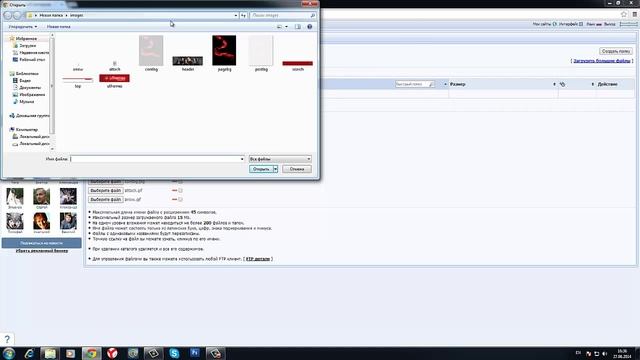The height and width of the screenshot is (360, 640).
Task: Open the wolf avatar in the friends block
Action: click(x=15, y=221)
